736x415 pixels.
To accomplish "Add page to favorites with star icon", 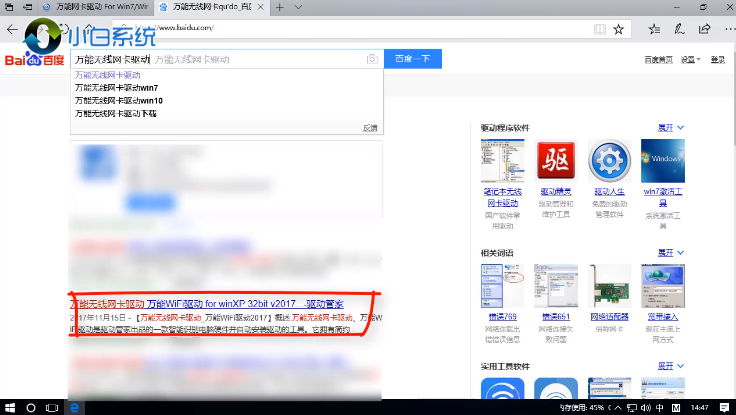I will (x=619, y=30).
